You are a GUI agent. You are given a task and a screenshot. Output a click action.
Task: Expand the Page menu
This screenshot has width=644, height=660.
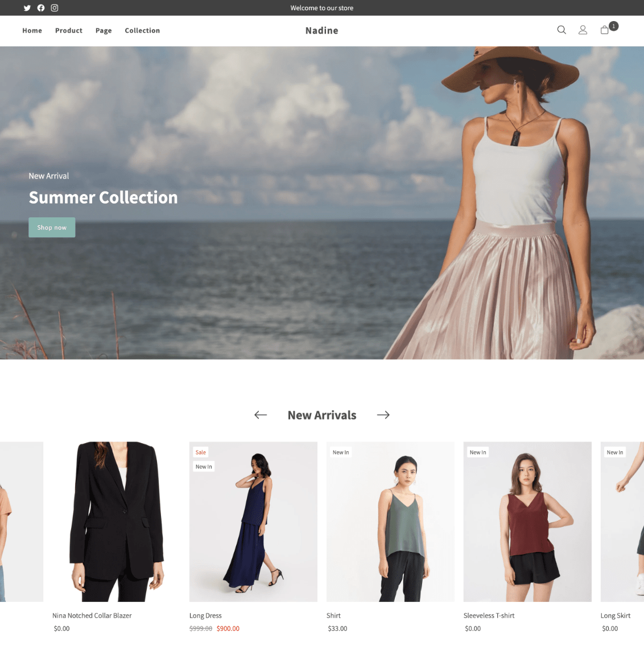click(x=104, y=31)
